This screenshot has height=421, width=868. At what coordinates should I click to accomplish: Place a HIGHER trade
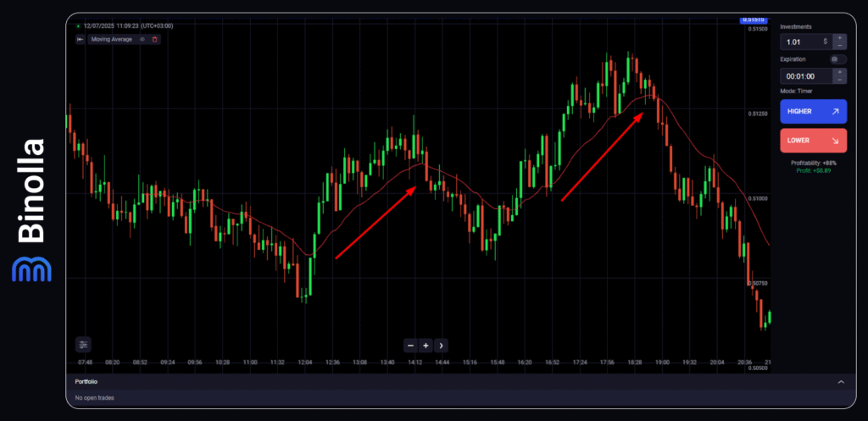(x=813, y=112)
